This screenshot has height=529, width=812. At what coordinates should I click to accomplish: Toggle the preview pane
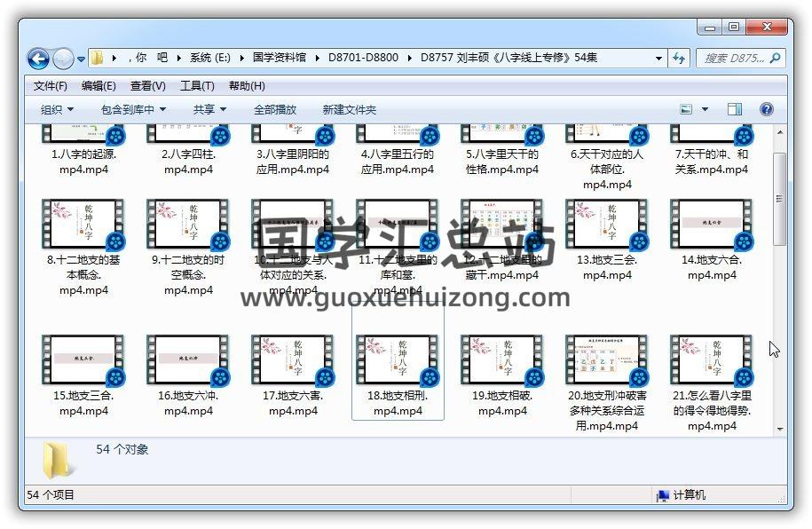click(x=735, y=109)
